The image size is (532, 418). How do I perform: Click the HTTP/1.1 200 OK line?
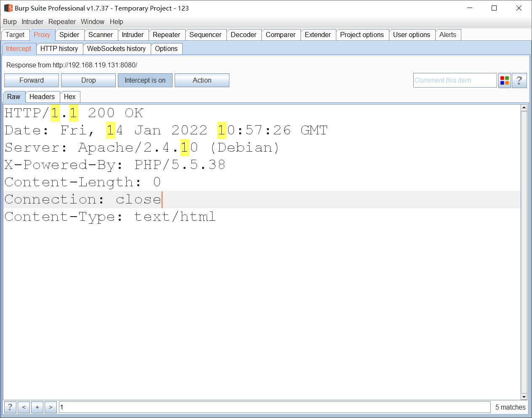click(74, 113)
